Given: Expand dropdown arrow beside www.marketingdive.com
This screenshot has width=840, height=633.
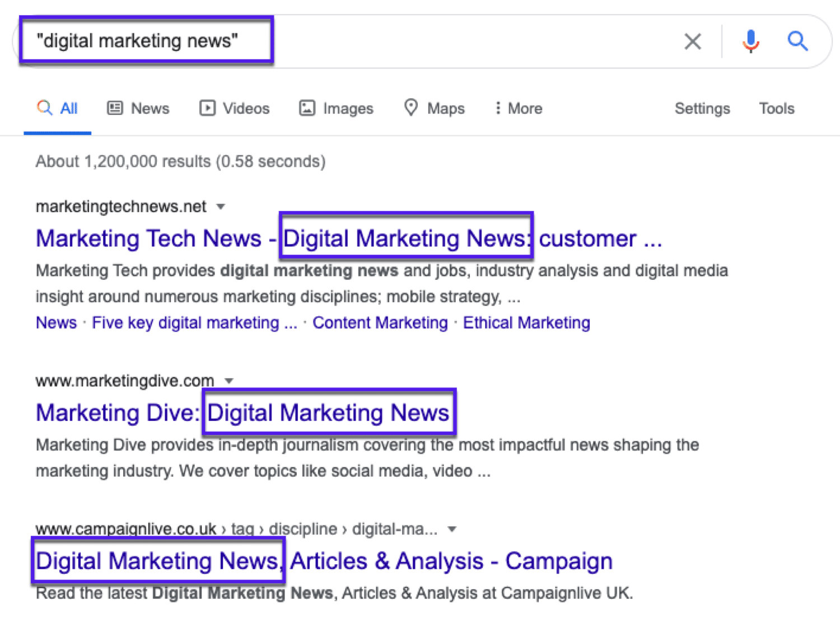Looking at the screenshot, I should point(228,381).
